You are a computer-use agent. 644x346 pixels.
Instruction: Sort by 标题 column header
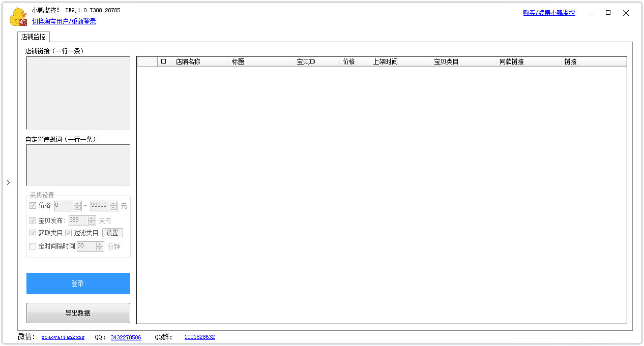pyautogui.click(x=261, y=61)
